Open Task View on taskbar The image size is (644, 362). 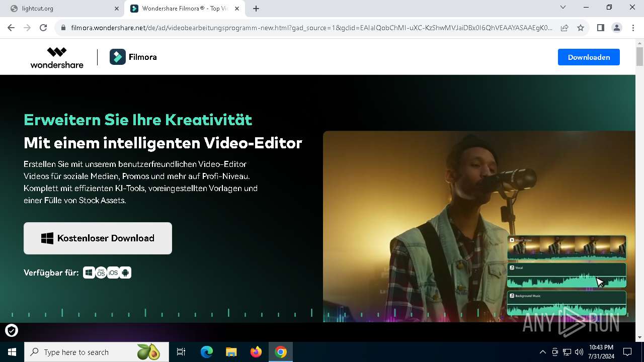tap(181, 352)
